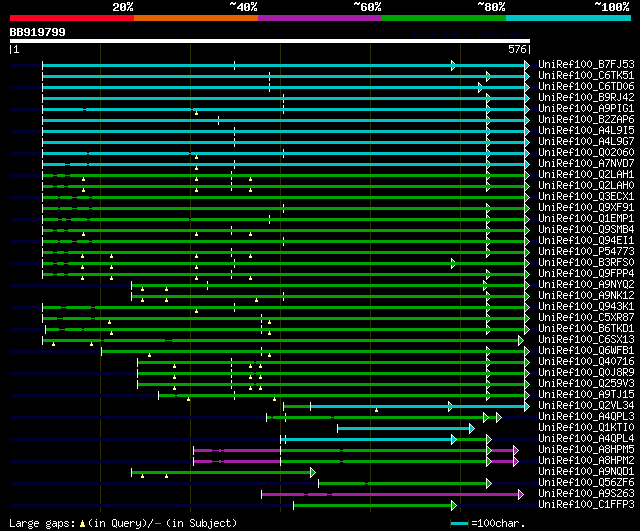Viewport: 640px width, 531px height.
Task: Select UniRef100_A9PIG1 hit label
Action: click(x=586, y=109)
